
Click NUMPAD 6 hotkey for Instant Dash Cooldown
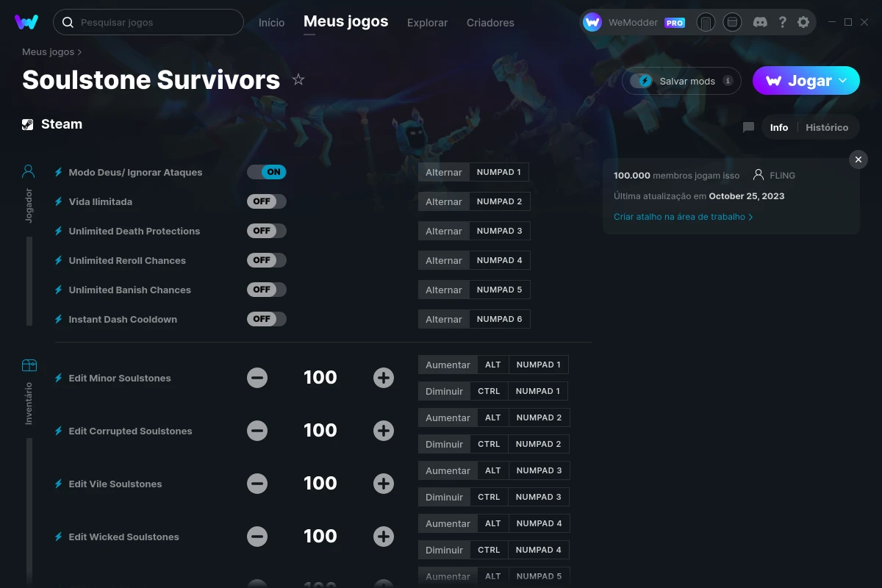[x=500, y=319]
